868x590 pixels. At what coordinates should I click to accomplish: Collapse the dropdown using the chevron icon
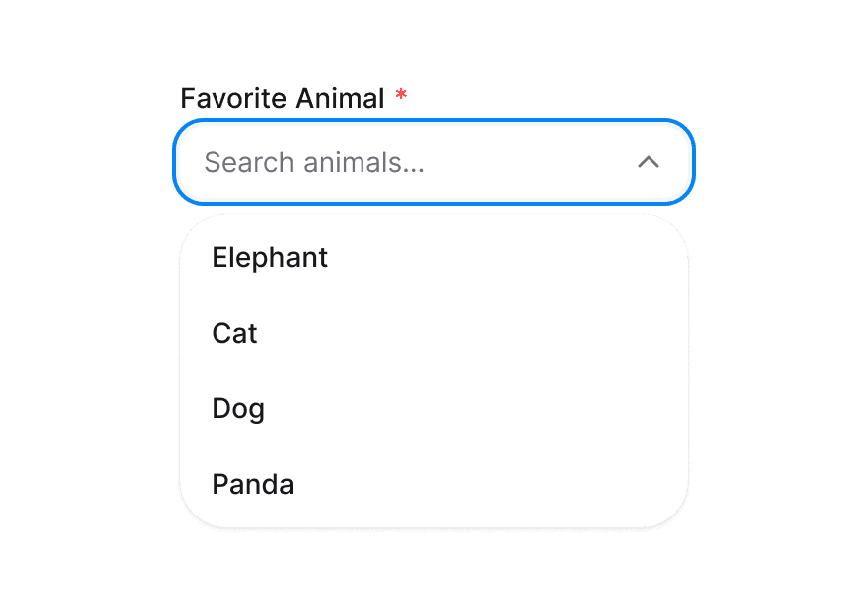649,162
